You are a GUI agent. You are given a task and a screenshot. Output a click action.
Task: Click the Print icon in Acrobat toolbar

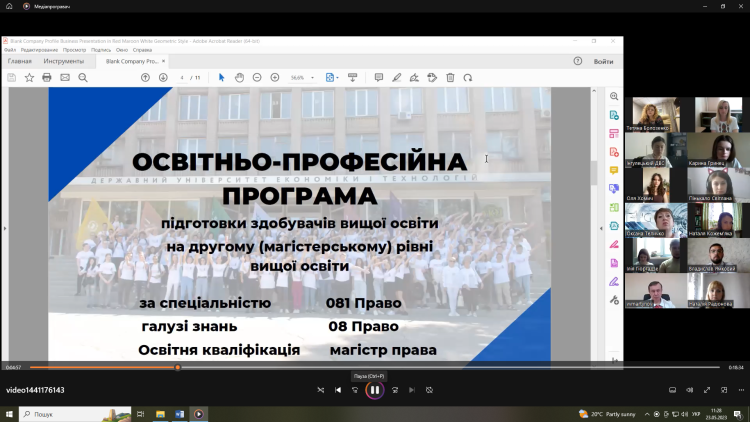tap(46, 77)
